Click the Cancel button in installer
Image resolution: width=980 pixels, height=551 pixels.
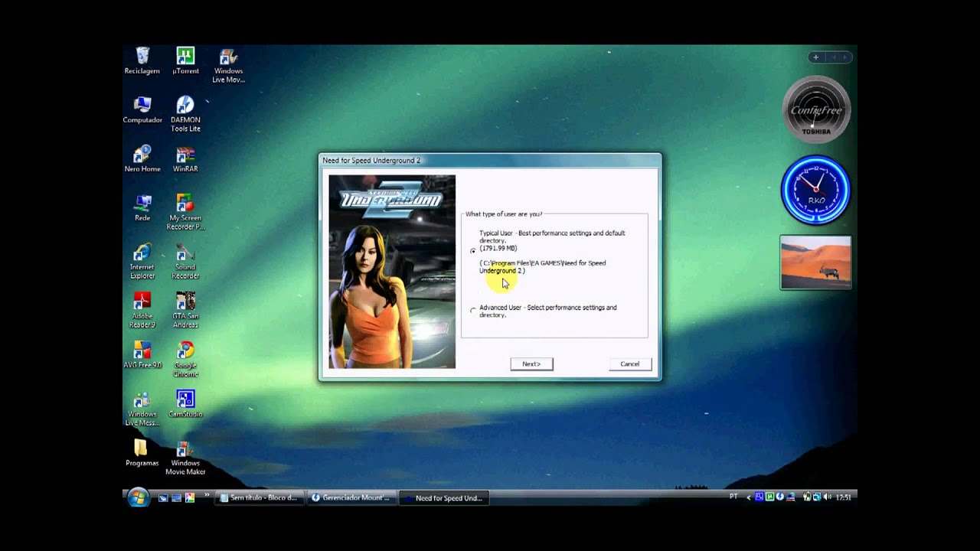(629, 364)
